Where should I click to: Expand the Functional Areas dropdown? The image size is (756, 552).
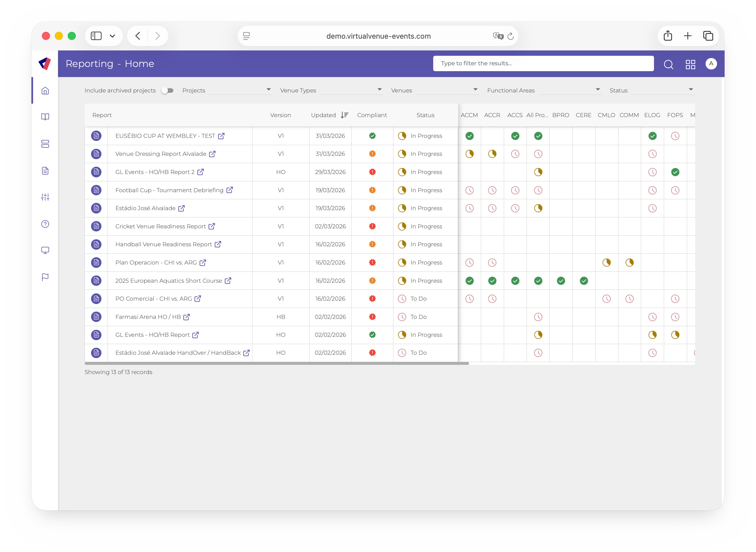point(570,90)
